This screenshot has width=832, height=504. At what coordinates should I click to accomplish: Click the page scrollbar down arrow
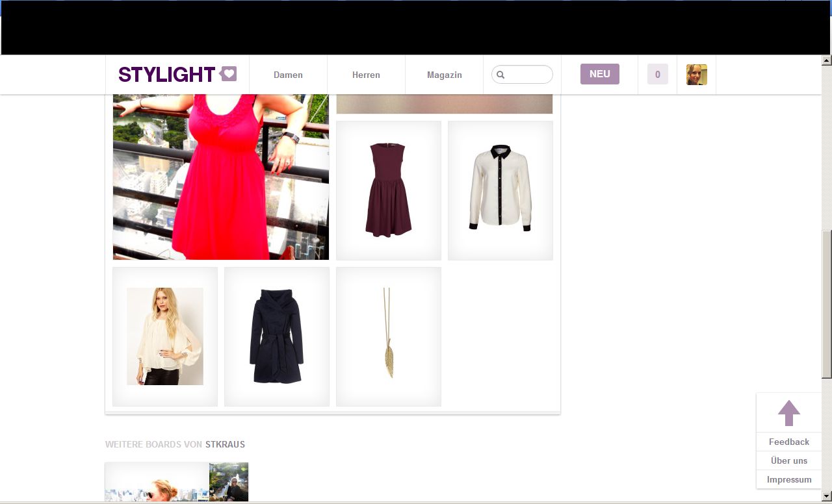pos(827,496)
